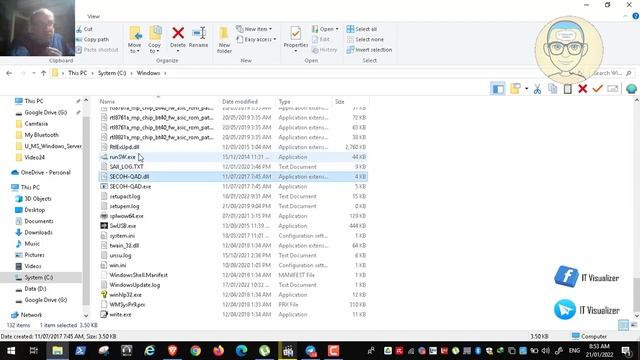Switch to the View ribbon tab

pos(93,16)
